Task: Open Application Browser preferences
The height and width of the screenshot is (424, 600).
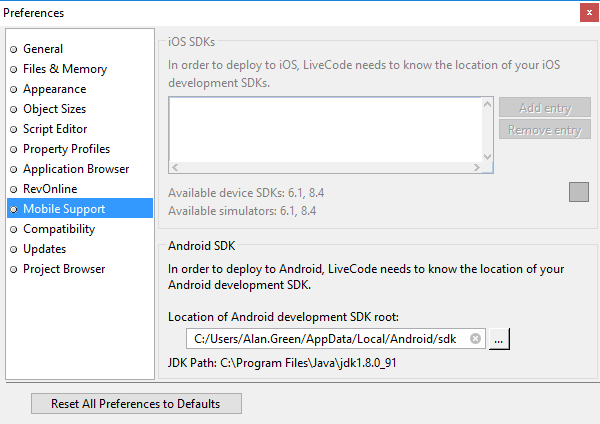Action: [75, 169]
